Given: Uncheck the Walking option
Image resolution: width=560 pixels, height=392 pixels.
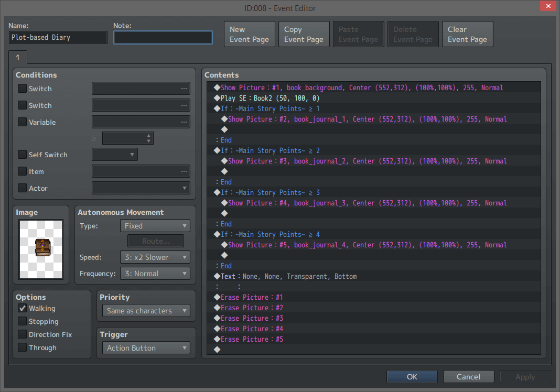Looking at the screenshot, I should [22, 309].
